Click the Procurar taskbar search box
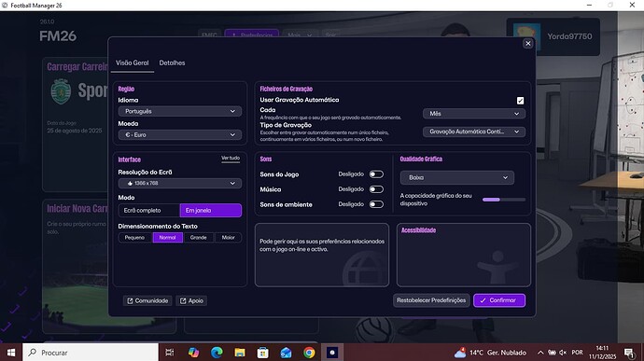The image size is (644, 361). coord(91,353)
